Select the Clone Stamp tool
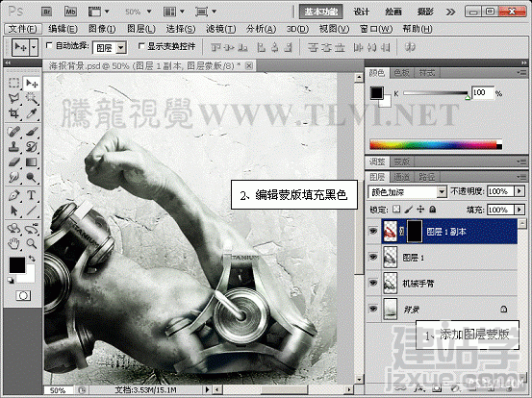The image size is (532, 398). pyautogui.click(x=13, y=147)
